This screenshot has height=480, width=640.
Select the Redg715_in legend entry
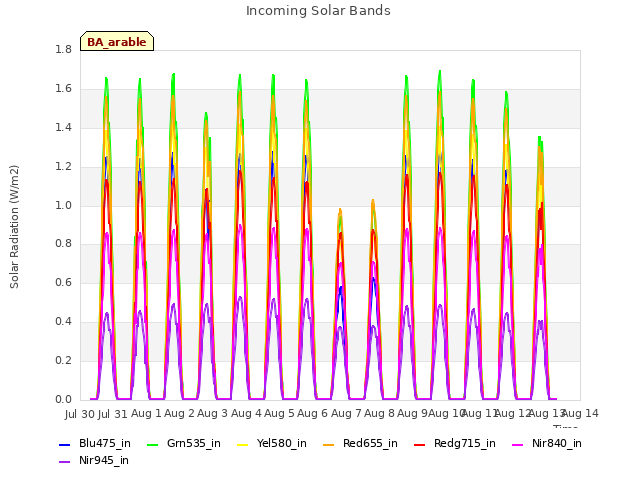click(x=455, y=443)
